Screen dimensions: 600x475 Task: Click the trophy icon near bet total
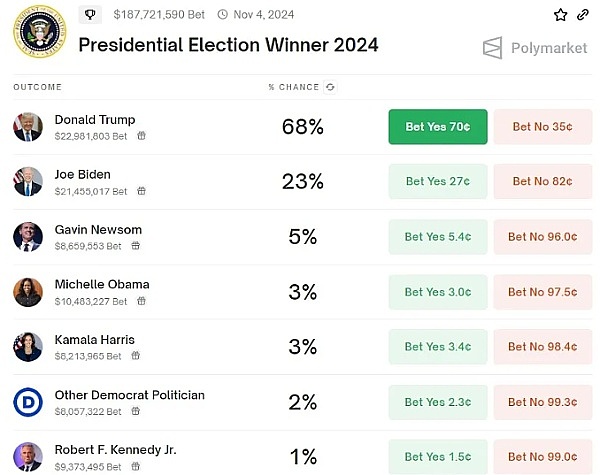[90, 14]
